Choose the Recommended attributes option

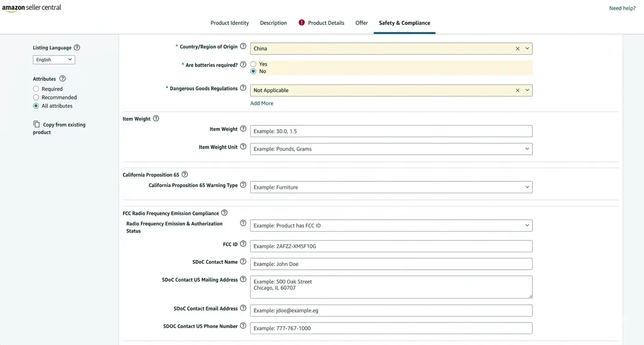36,97
